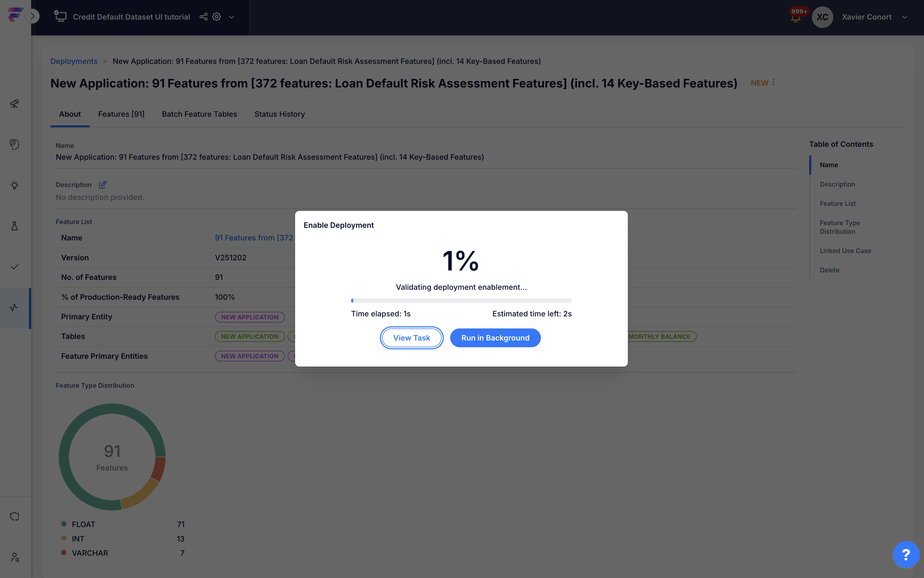Expand the left sidebar arrow button
Image resolution: width=924 pixels, height=578 pixels.
(33, 16)
